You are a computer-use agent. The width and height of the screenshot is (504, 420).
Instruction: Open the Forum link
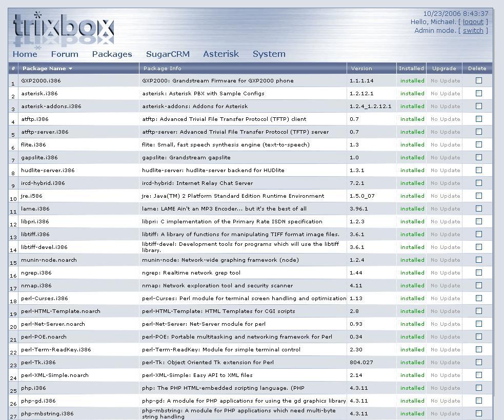65,54
